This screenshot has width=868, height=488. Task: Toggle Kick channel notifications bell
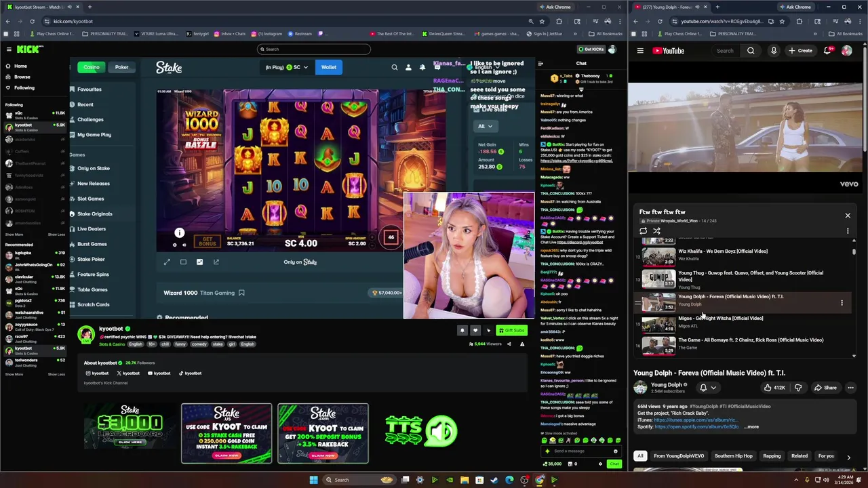[462, 331]
